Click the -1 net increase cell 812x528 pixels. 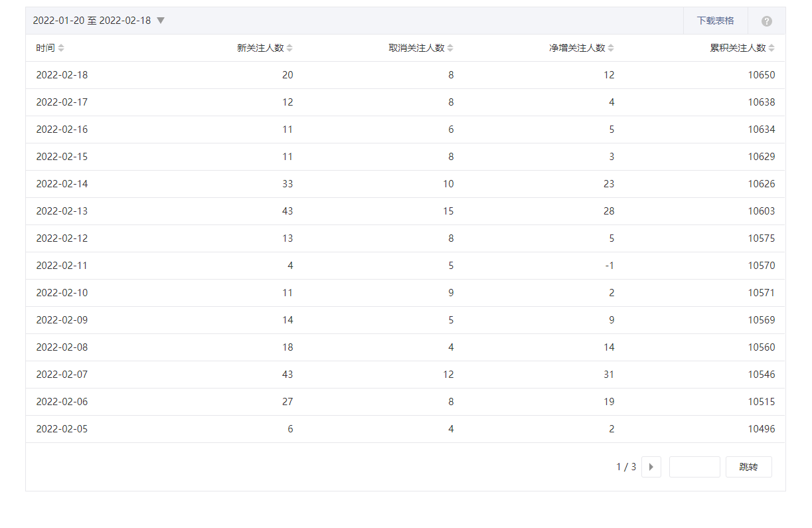(610, 266)
